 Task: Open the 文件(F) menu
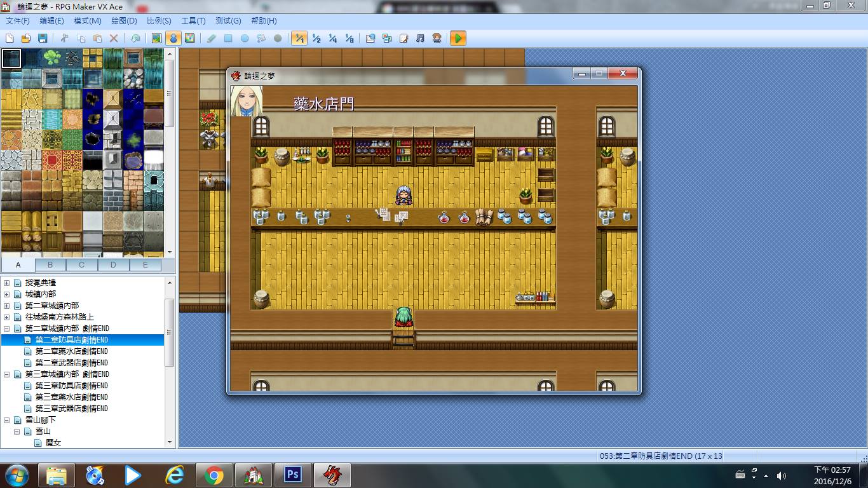(17, 21)
